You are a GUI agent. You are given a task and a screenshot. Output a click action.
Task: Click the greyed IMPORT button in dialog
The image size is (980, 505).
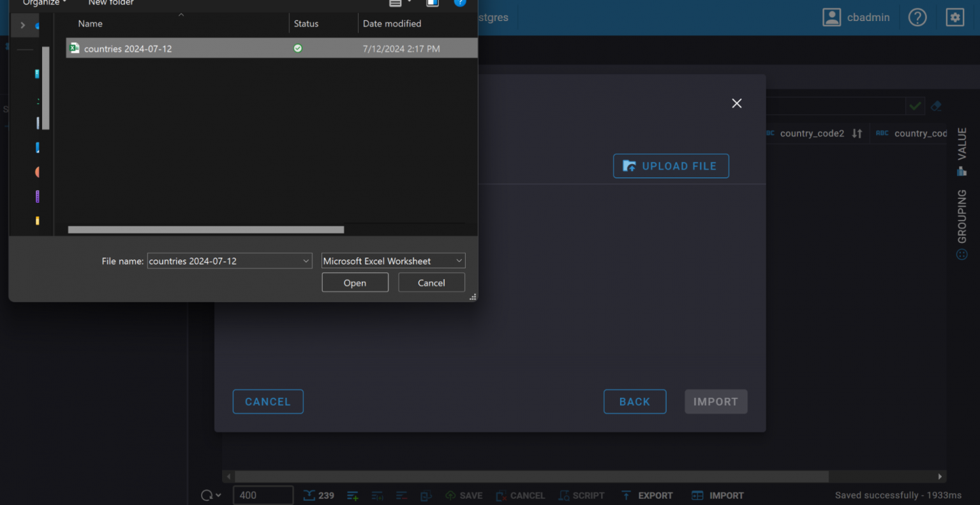716,402
